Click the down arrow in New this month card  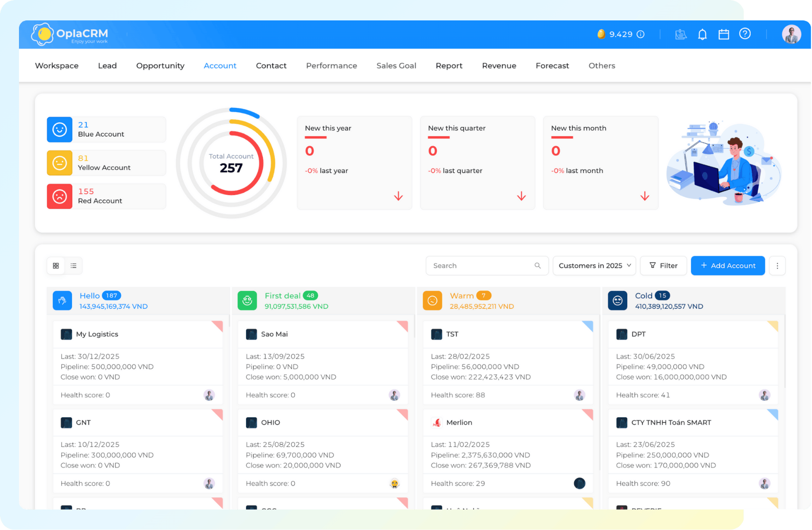click(x=645, y=196)
